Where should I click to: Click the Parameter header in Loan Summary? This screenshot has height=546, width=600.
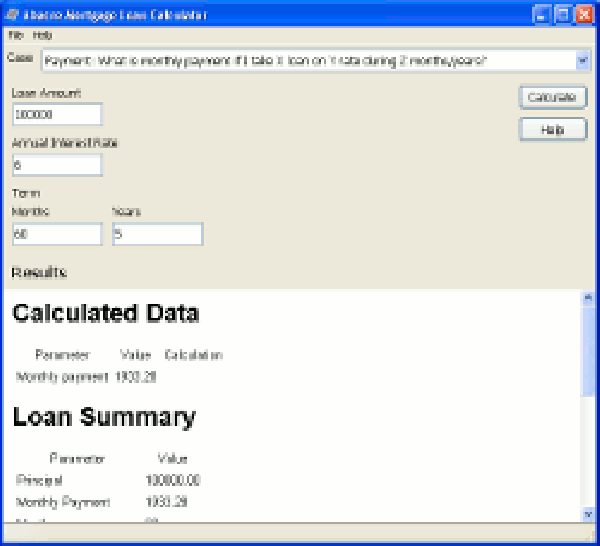click(77, 458)
